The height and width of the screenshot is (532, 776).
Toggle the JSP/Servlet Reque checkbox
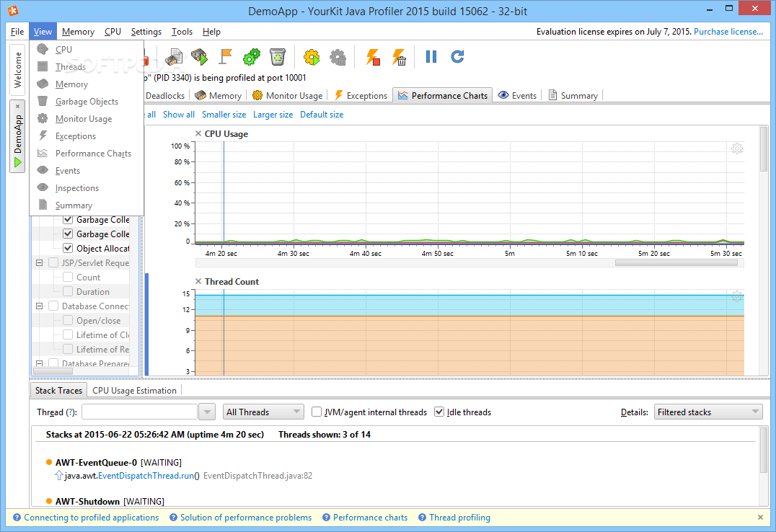coord(53,262)
